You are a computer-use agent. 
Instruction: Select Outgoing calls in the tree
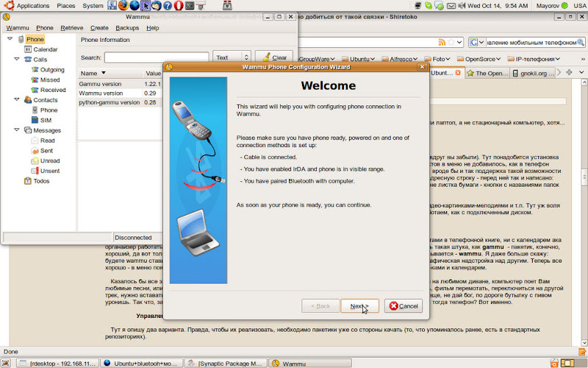(52, 69)
